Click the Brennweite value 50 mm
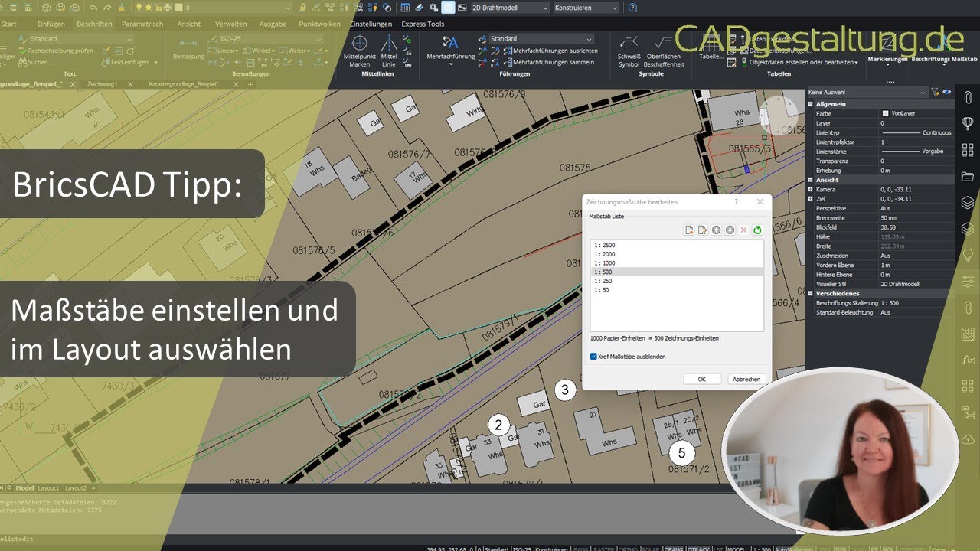The height and width of the screenshot is (551, 980). pyautogui.click(x=889, y=217)
